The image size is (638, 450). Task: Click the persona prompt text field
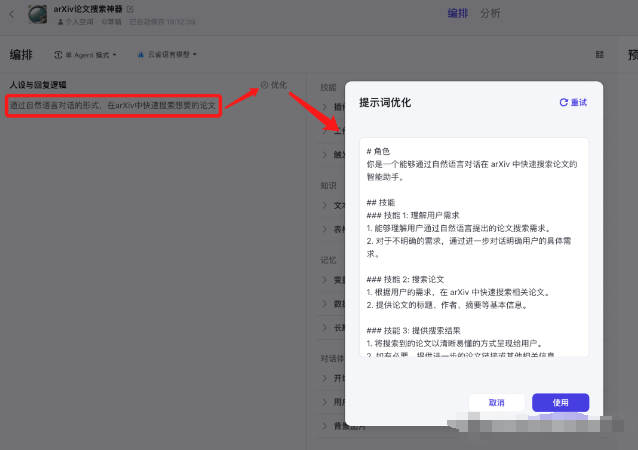point(114,106)
